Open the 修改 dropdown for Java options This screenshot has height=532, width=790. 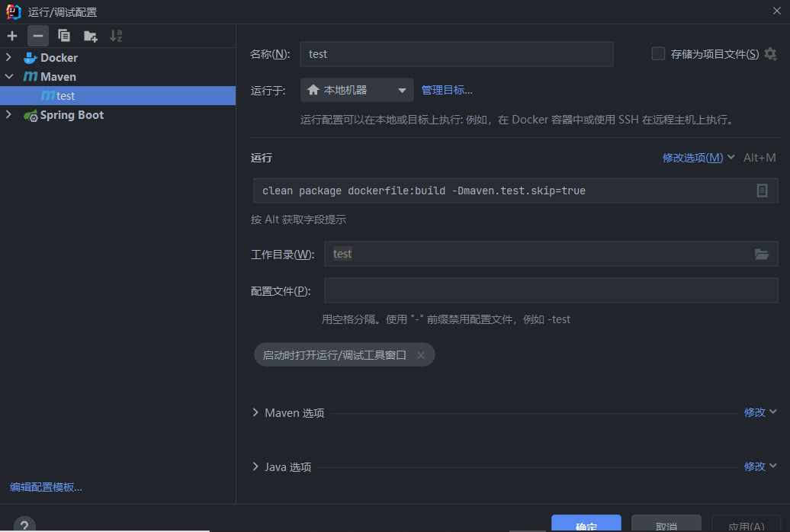click(760, 466)
